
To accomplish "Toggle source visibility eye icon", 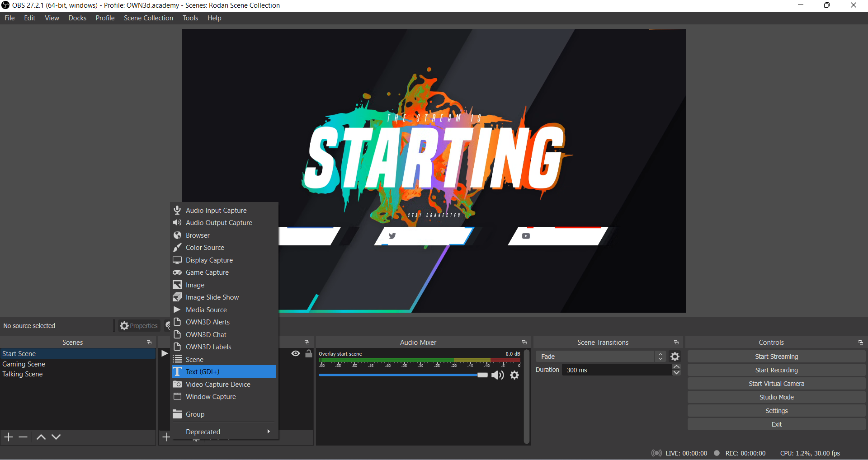I will click(296, 354).
